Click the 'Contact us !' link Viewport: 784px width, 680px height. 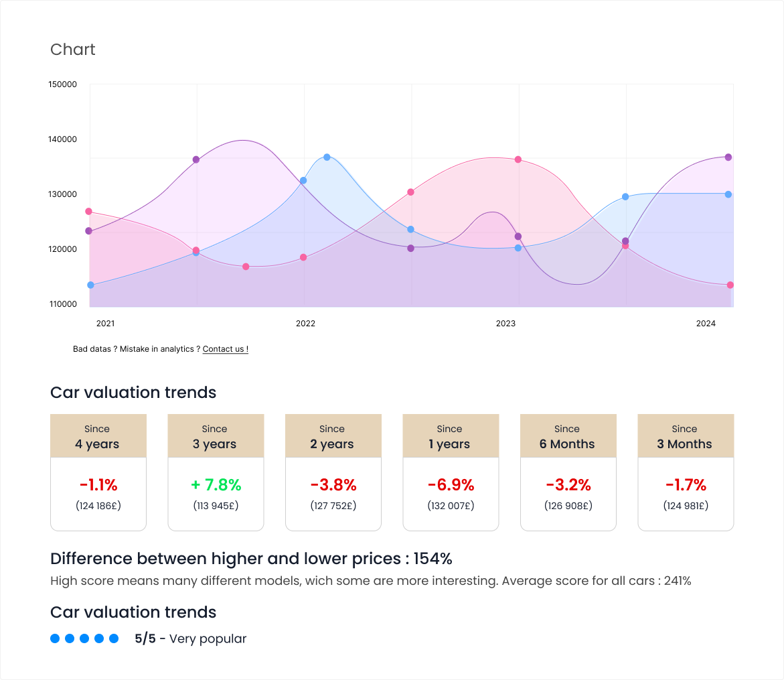[225, 349]
